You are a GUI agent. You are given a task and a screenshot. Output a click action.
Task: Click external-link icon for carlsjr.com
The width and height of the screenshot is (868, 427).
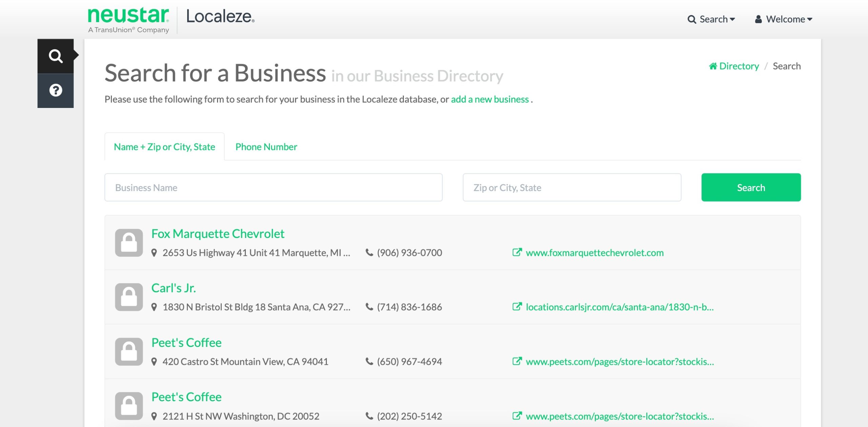click(x=517, y=307)
